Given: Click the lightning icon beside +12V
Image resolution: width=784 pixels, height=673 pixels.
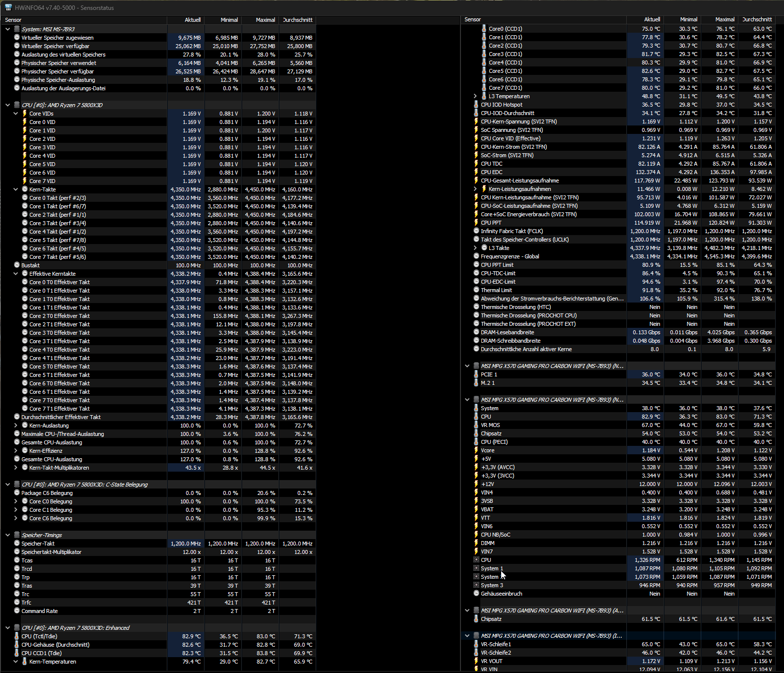Looking at the screenshot, I should [476, 484].
